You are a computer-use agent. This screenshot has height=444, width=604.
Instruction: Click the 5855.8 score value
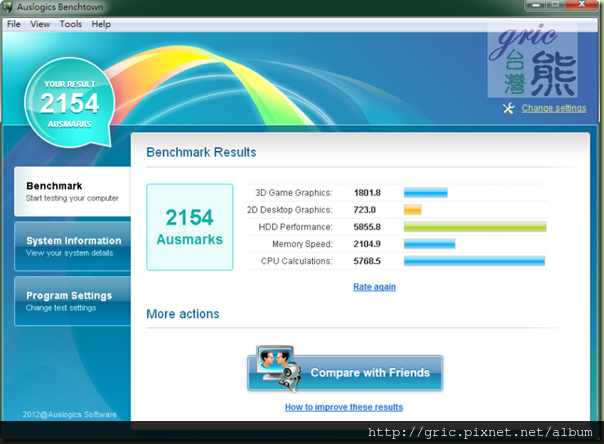tap(367, 227)
